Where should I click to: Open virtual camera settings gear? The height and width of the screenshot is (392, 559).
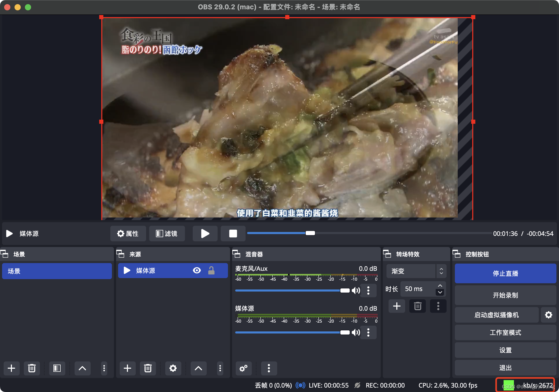(548, 315)
